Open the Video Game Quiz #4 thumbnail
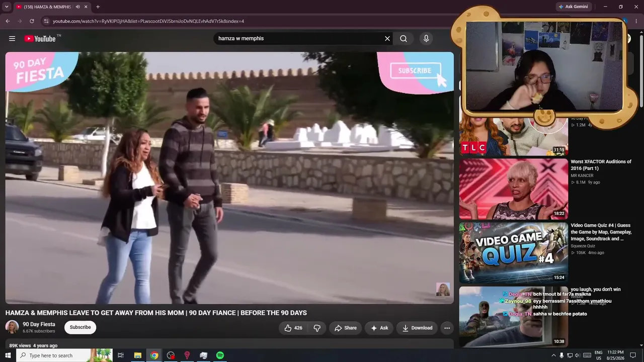The height and width of the screenshot is (362, 644). pos(514,253)
